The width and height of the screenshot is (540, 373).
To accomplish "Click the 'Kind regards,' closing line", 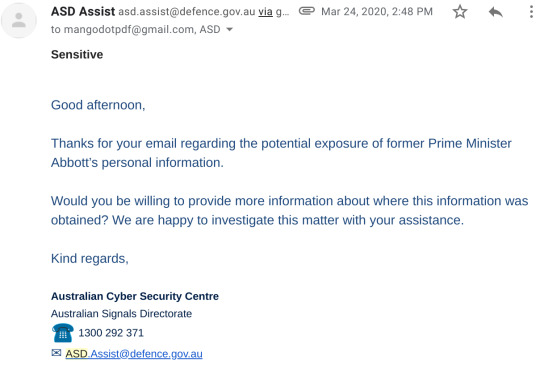I will click(x=90, y=258).
